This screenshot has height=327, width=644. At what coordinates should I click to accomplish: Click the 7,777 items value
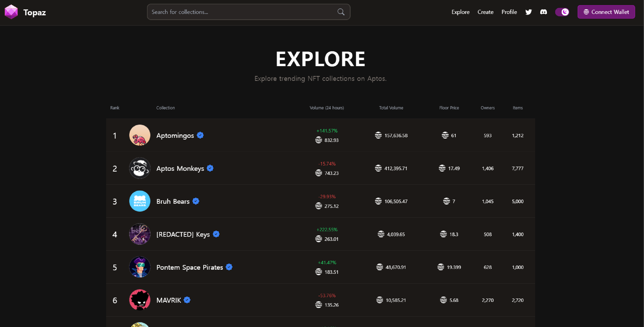pos(517,168)
